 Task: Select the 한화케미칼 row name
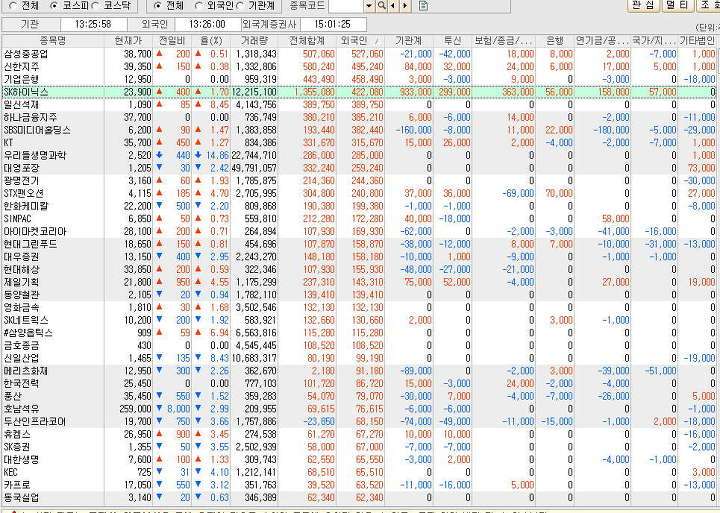(x=26, y=206)
